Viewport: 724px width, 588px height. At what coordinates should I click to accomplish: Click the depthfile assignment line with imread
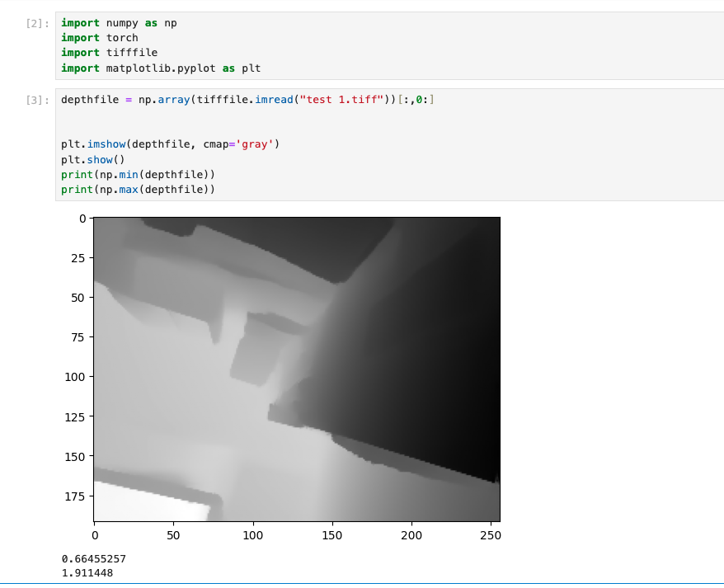point(247,100)
